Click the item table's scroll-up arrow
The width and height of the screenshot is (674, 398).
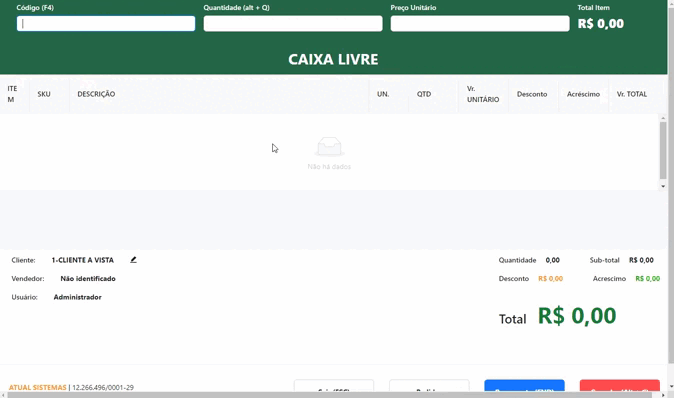[663, 118]
